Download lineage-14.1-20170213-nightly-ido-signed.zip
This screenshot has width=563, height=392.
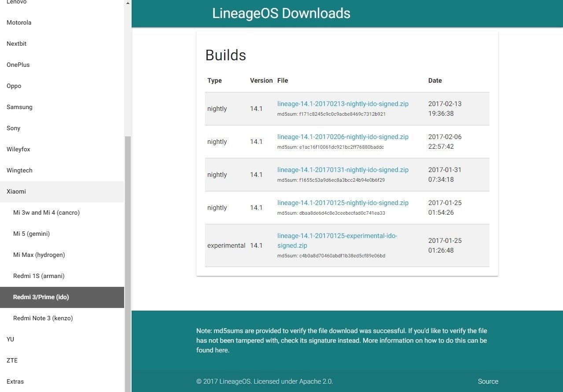pyautogui.click(x=342, y=104)
